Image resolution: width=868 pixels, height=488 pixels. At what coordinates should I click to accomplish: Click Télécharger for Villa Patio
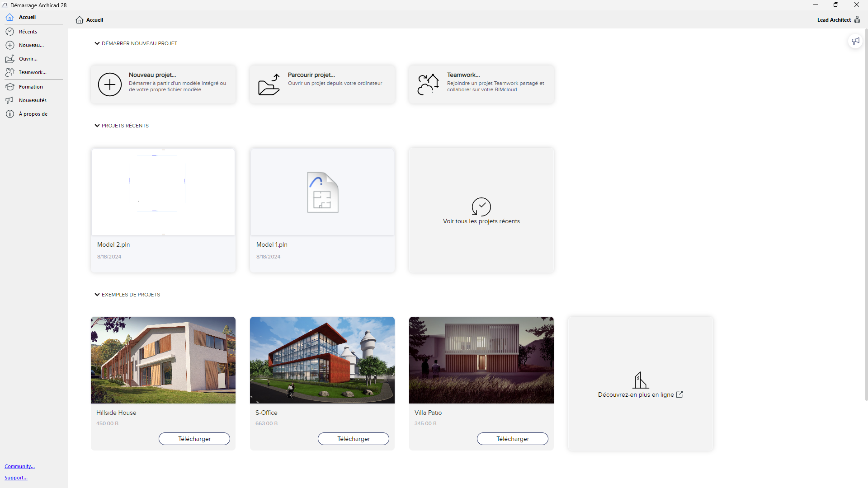point(513,439)
